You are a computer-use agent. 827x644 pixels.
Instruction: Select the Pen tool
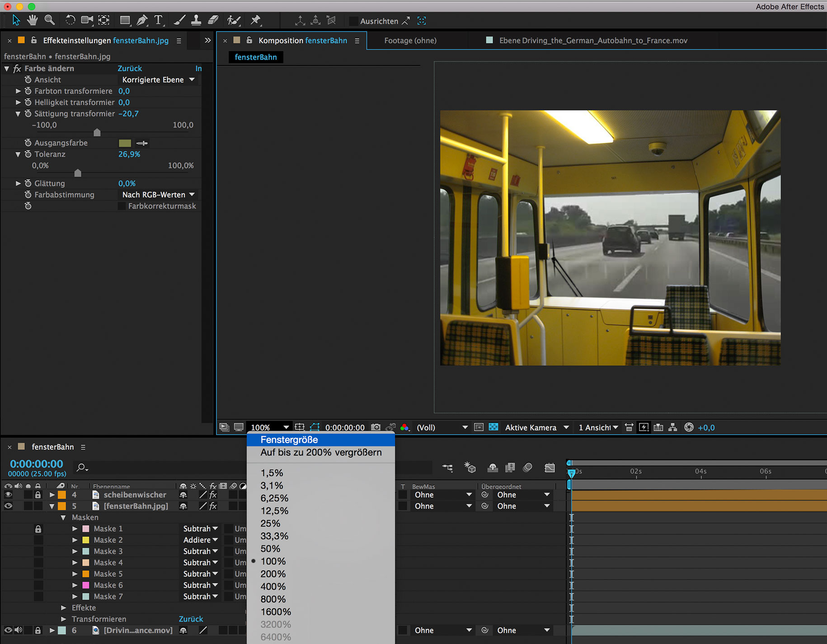click(142, 20)
